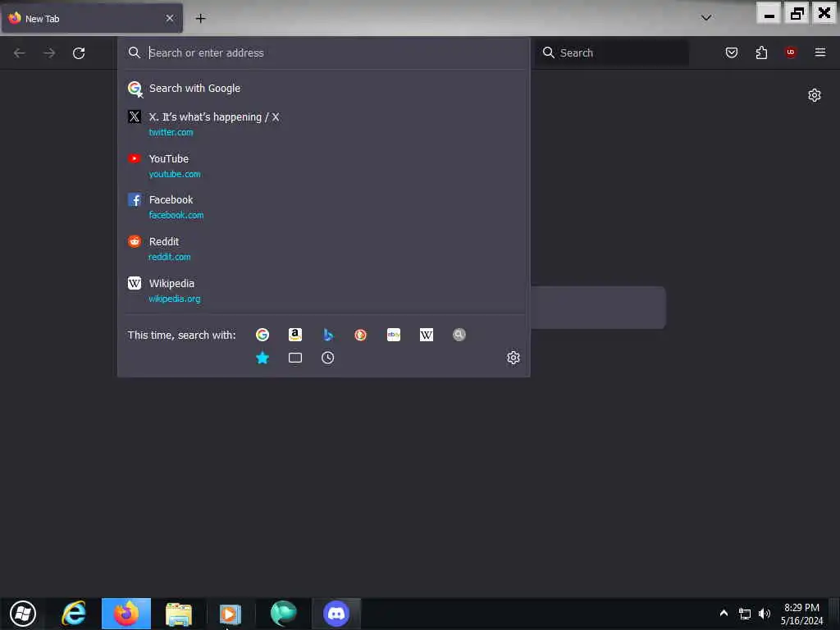The height and width of the screenshot is (630, 840).
Task: Search history with the clock icon
Action: 328,358
